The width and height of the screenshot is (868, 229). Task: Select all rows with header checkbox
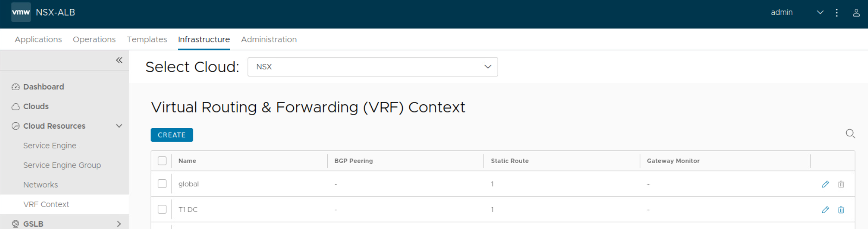(162, 161)
